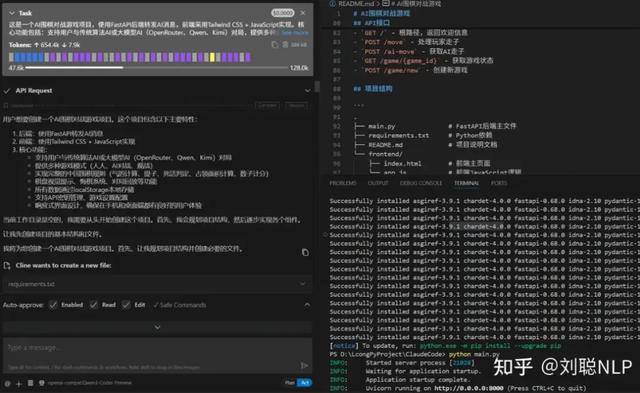Switch to the PROBLEMS panel tab

pyautogui.click(x=343, y=183)
